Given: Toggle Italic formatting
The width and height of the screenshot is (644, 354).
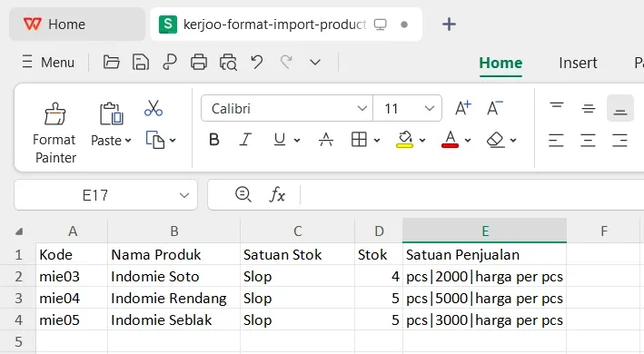Looking at the screenshot, I should (x=245, y=140).
